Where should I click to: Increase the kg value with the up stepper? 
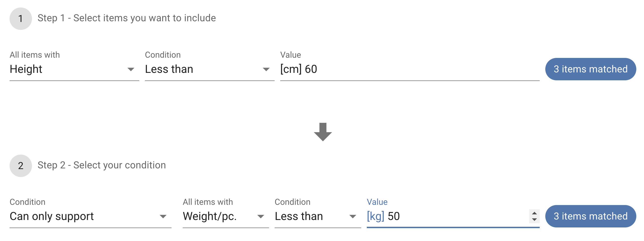[534, 213]
